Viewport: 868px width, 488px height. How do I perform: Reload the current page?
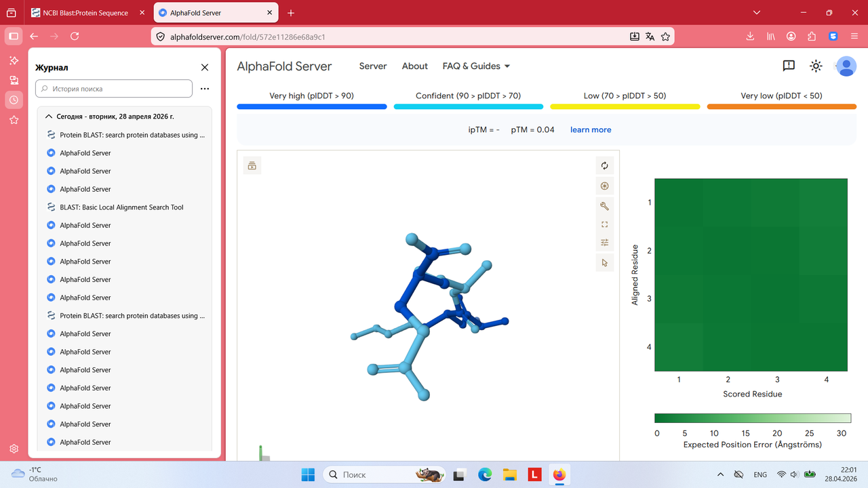[x=75, y=37]
